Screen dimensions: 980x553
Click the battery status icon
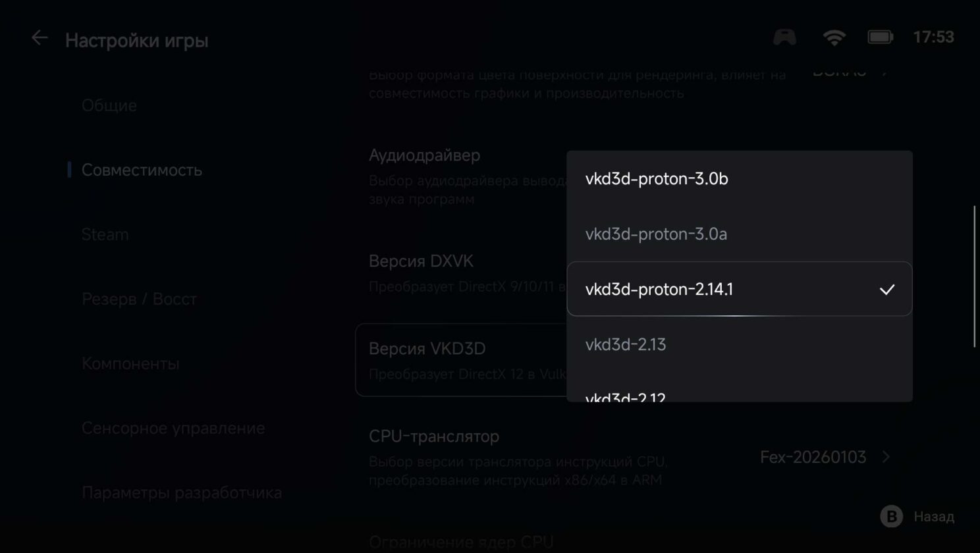pyautogui.click(x=880, y=38)
